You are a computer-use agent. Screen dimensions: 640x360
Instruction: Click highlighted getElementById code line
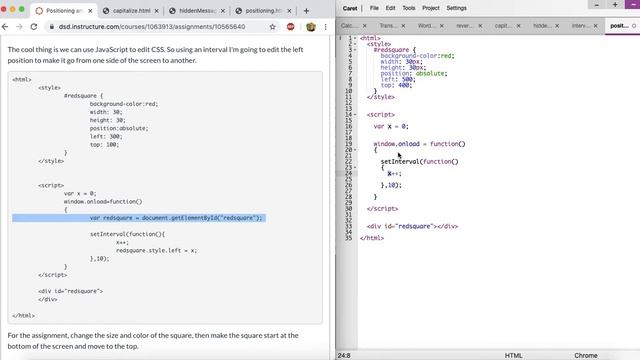[x=139, y=218]
